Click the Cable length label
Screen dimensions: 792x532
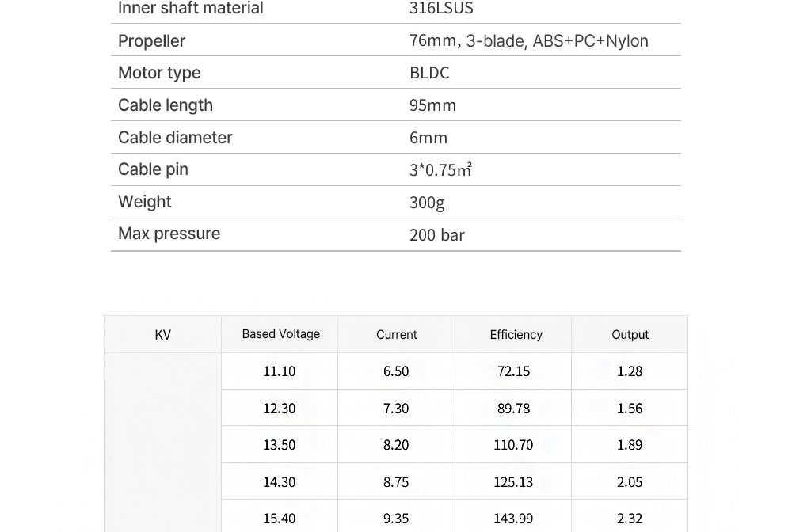[166, 105]
